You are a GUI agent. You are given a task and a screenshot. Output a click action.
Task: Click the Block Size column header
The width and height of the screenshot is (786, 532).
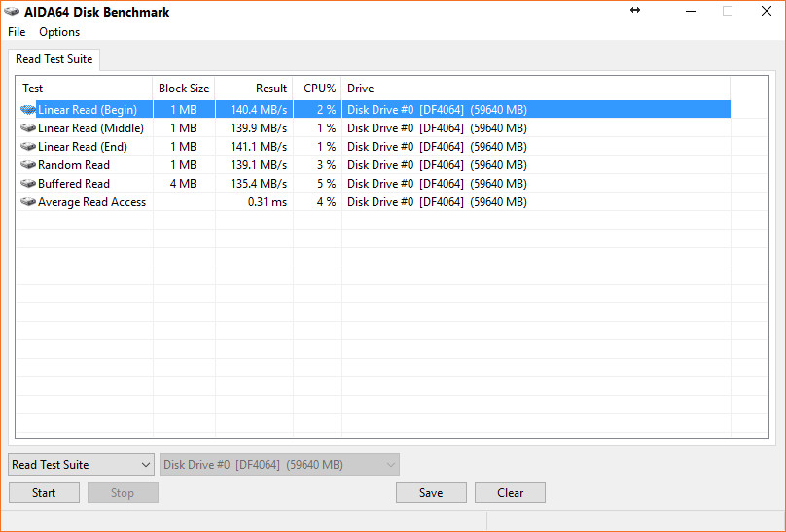coord(184,89)
